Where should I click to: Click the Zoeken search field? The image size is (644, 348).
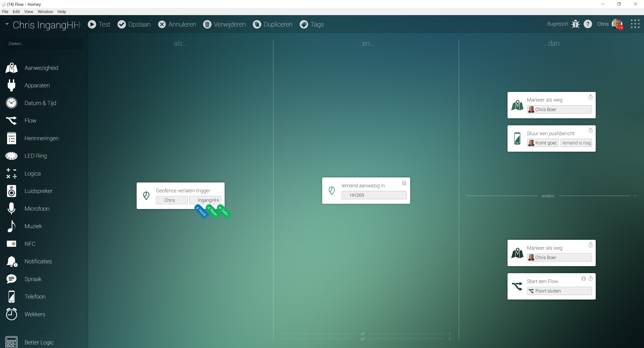click(44, 43)
